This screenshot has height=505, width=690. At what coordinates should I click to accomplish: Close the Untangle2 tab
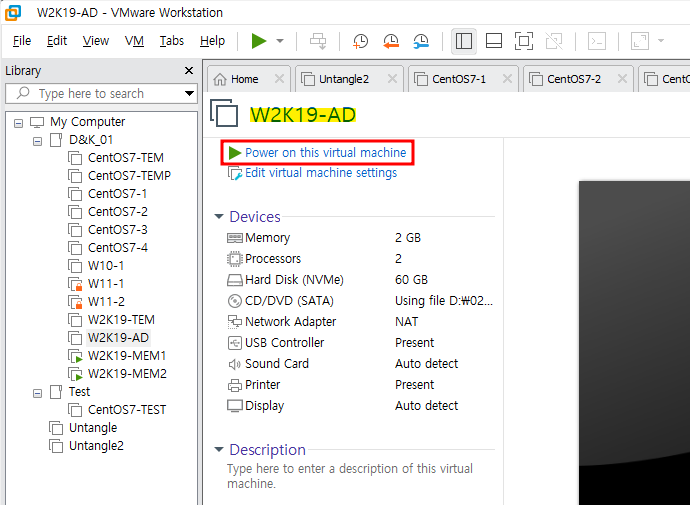pyautogui.click(x=392, y=79)
